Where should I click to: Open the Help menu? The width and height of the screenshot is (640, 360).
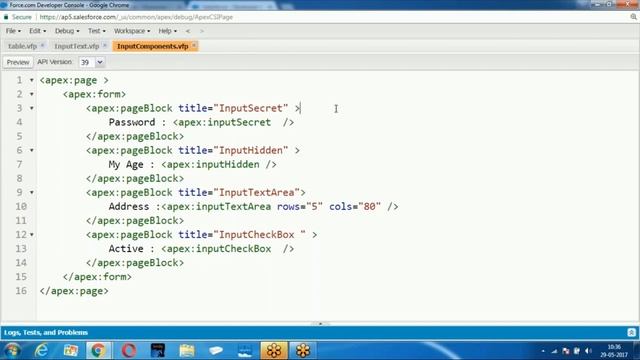pos(167,31)
